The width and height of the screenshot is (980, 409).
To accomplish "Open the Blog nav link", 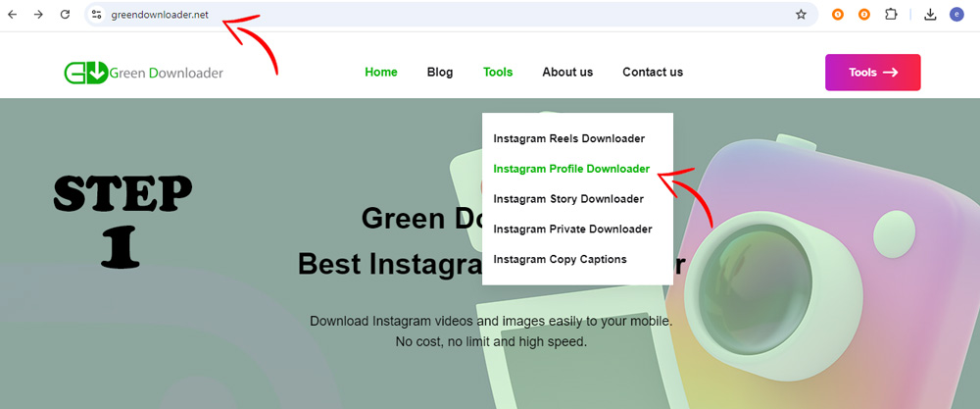I will [x=440, y=72].
